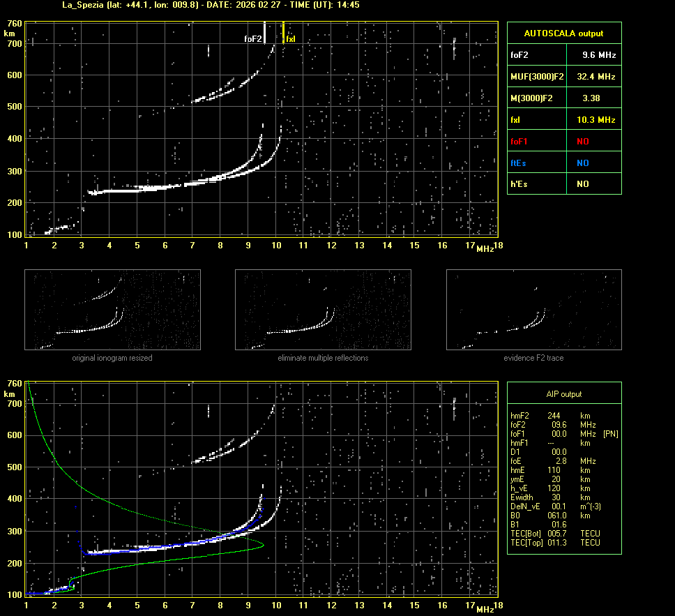
Task: Select the fxI 10.3 MHz row
Action: pos(563,120)
